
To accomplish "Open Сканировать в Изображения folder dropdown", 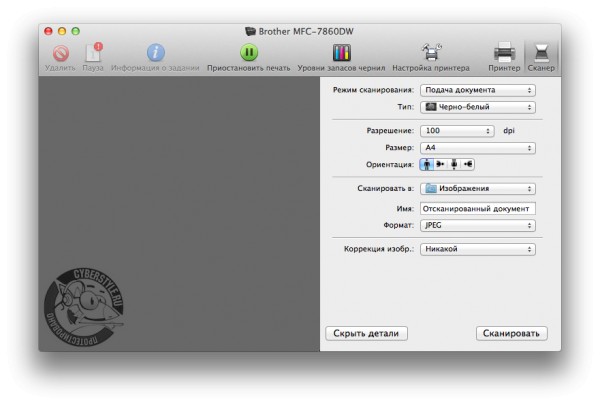I will [x=478, y=189].
